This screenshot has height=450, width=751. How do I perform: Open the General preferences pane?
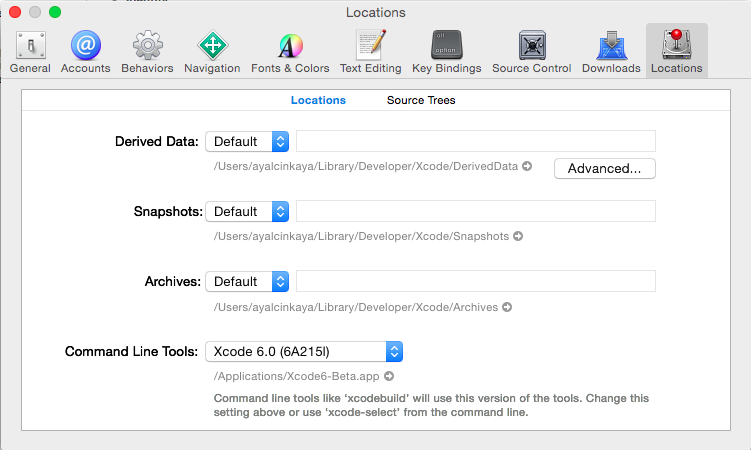click(x=30, y=52)
